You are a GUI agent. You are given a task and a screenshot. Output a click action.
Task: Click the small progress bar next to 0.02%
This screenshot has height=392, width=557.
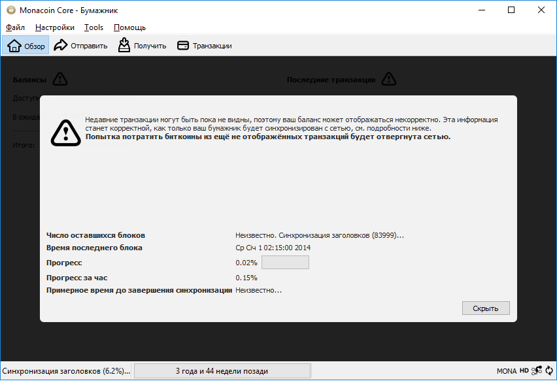(x=285, y=263)
